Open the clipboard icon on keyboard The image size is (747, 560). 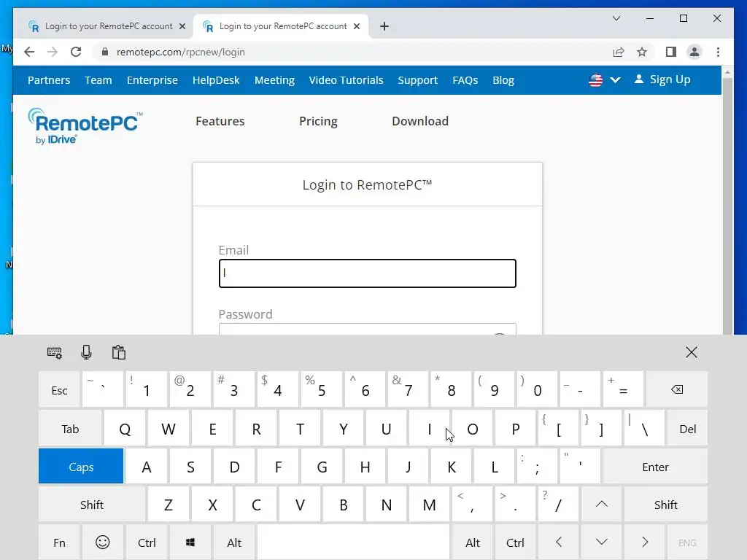click(119, 352)
